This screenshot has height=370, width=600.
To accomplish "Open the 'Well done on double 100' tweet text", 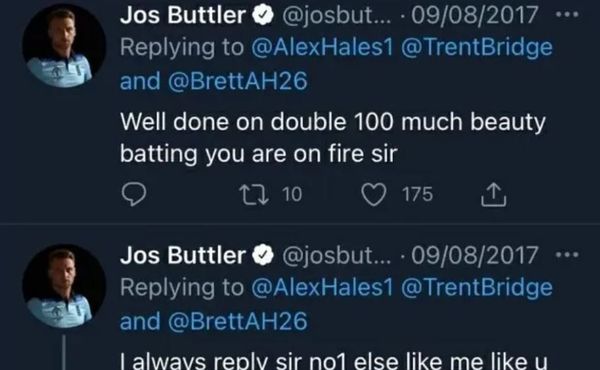I will click(x=333, y=138).
